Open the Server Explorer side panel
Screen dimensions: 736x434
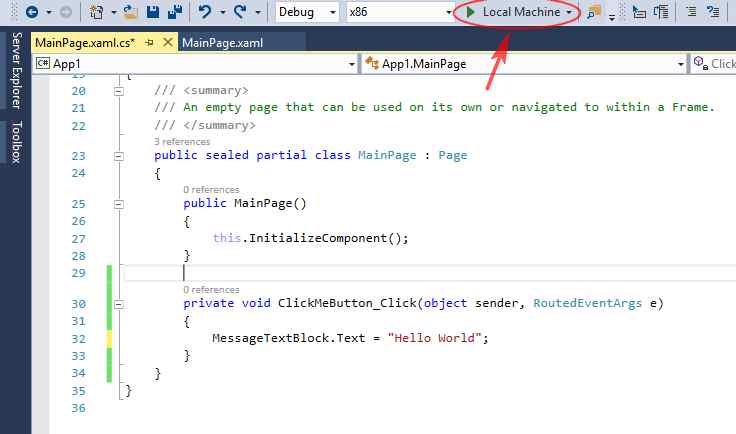tap(16, 71)
